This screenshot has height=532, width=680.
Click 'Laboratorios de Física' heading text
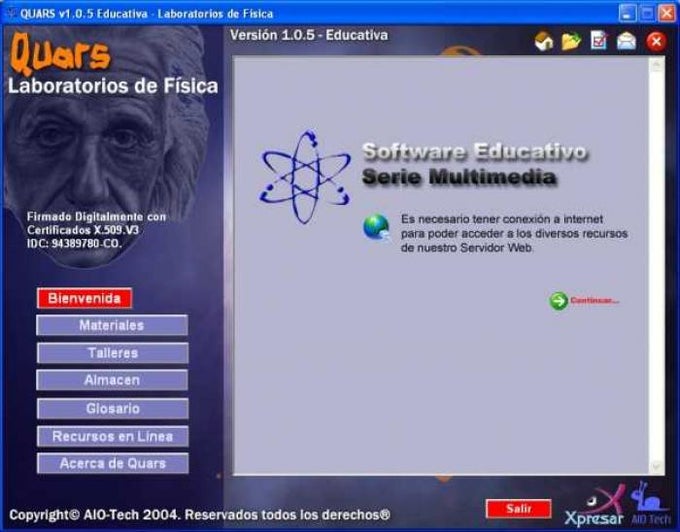pyautogui.click(x=113, y=86)
